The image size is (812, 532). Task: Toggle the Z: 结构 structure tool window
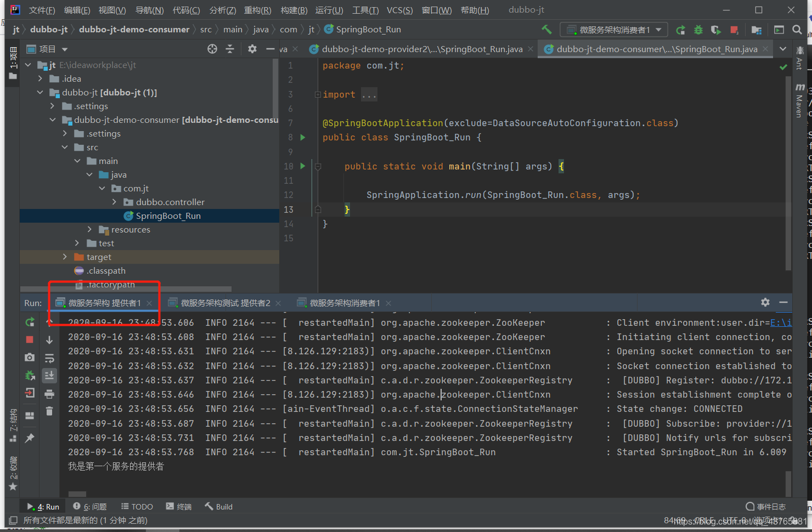13,425
